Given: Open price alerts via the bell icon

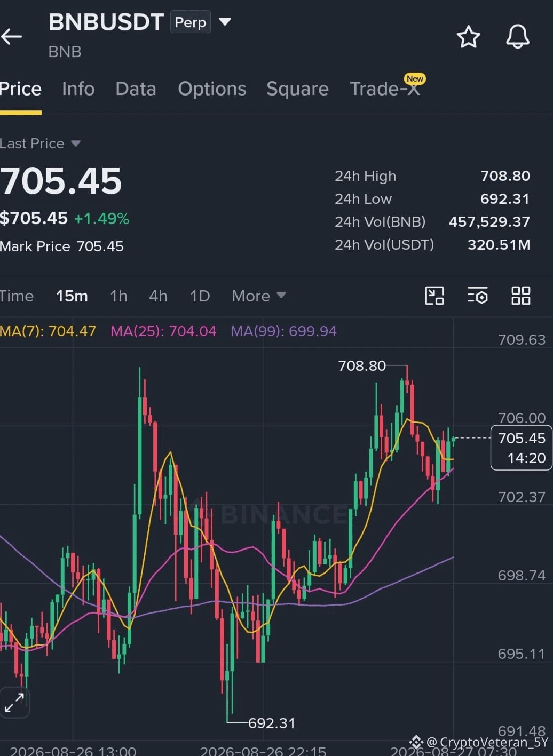Looking at the screenshot, I should click(x=518, y=37).
